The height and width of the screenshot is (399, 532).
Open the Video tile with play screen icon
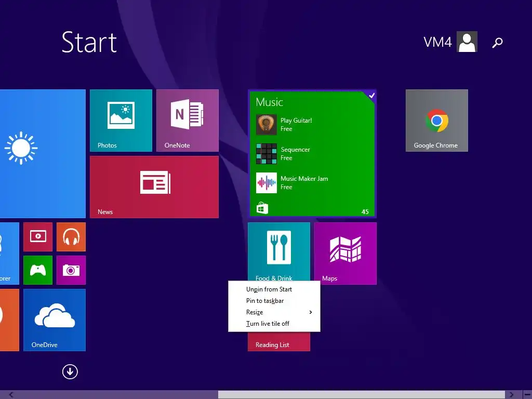[38, 237]
